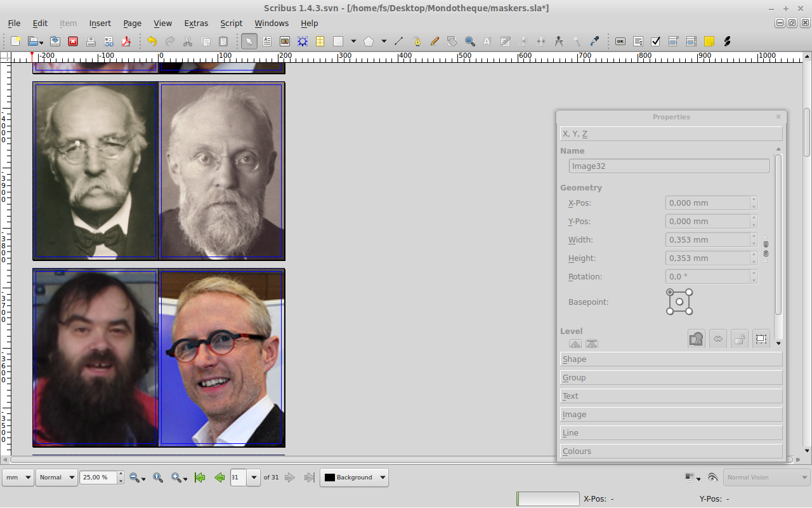Select the Insert Table tool
Viewport: 812px width, 508px height.
point(320,41)
